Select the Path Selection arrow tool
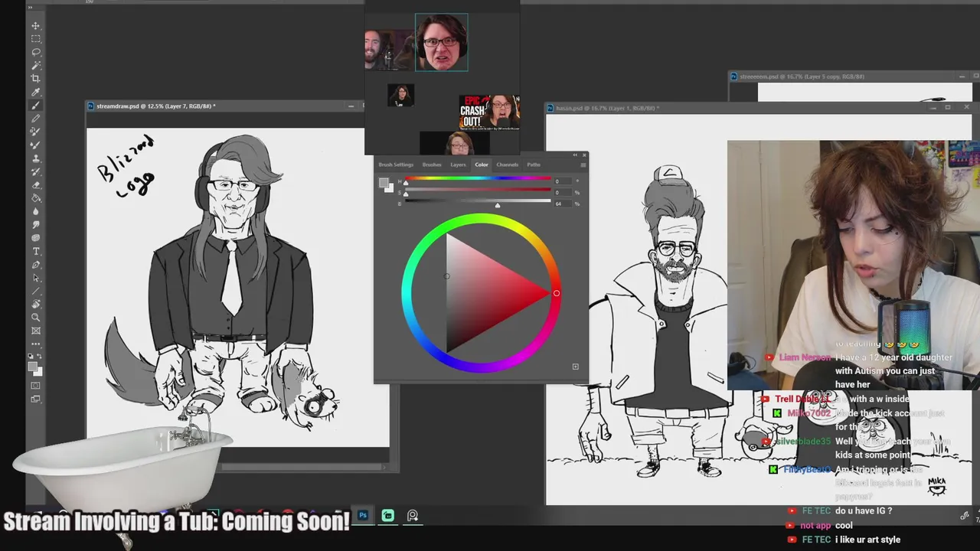980x551 pixels. click(36, 278)
